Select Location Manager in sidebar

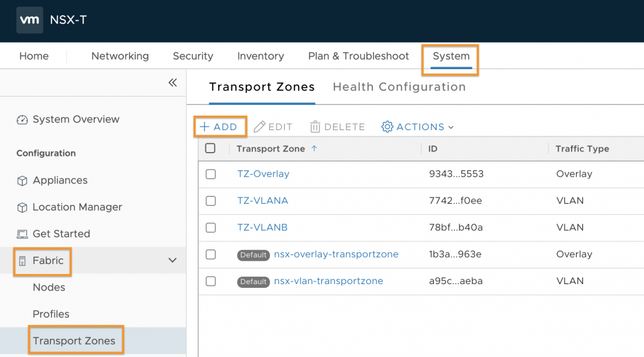(77, 207)
